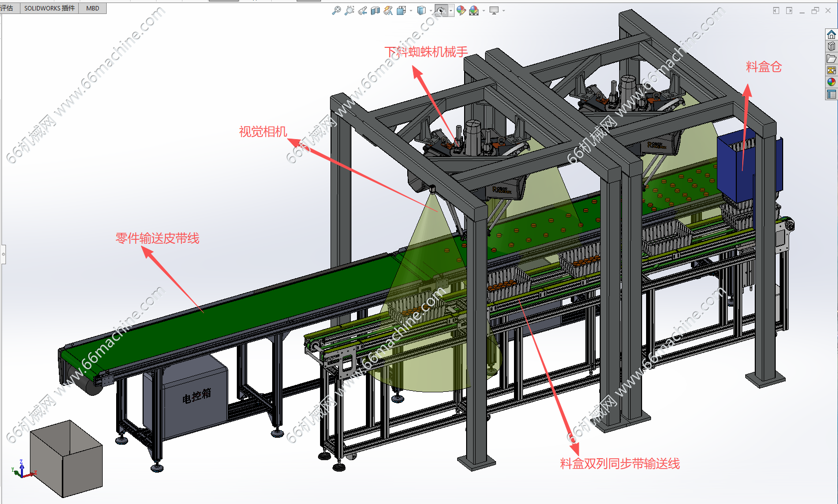Expand the View Orientation dropdown arrow
This screenshot has height=504, width=838.
[411, 10]
